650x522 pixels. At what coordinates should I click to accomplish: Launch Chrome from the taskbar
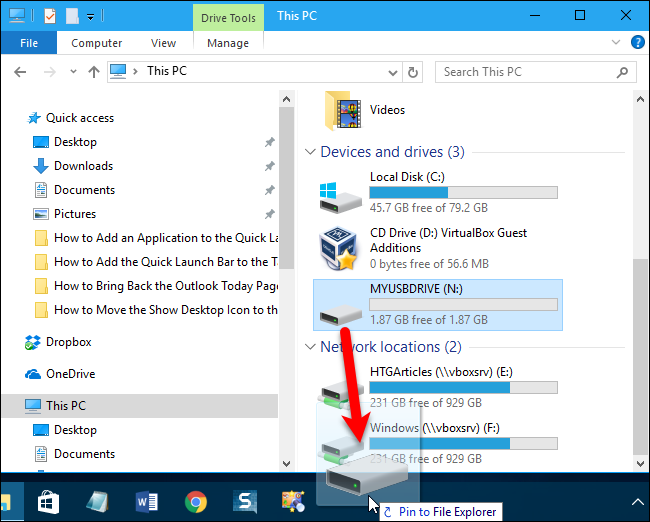[196, 502]
